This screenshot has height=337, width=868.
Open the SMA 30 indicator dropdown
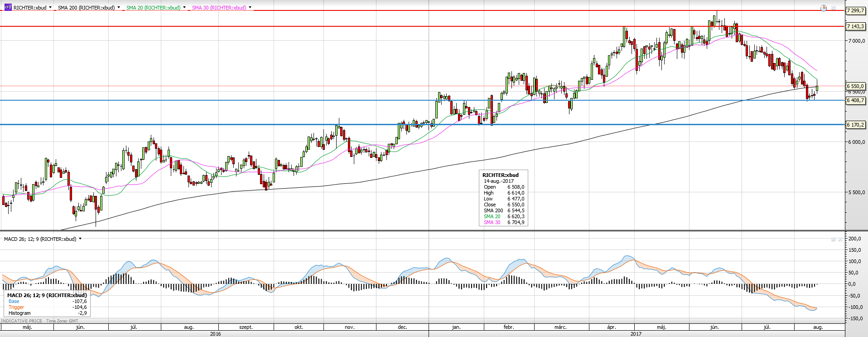[x=250, y=8]
